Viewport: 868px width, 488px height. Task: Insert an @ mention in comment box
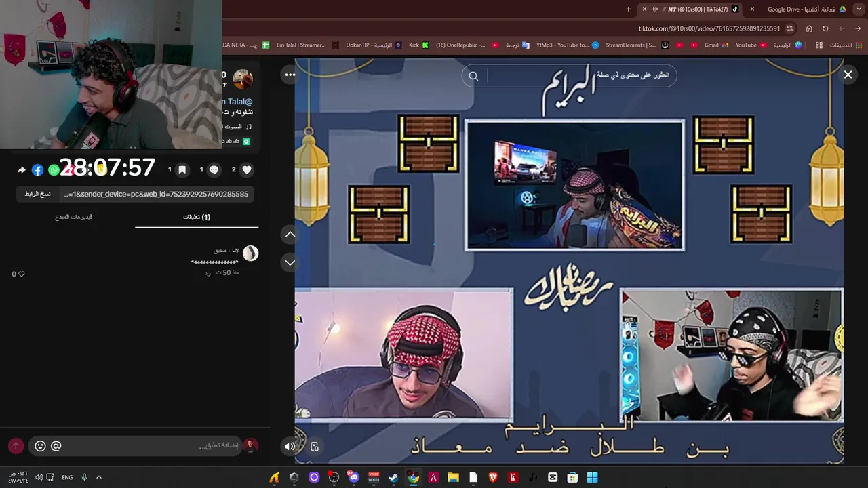56,446
